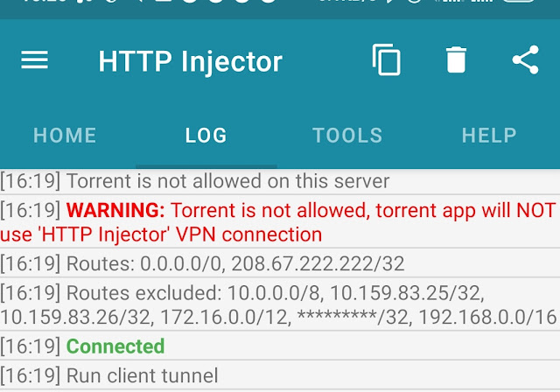Select the 'Run client tunnel' log entry
Viewport: 560px width, 392px height.
pos(142,376)
